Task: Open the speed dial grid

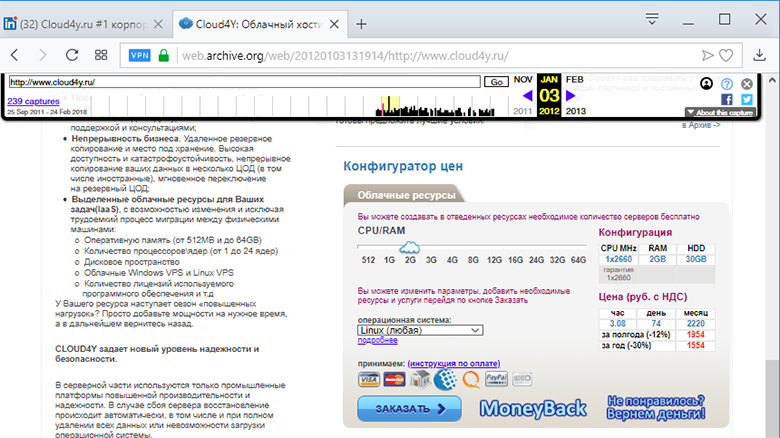Action: (101, 55)
